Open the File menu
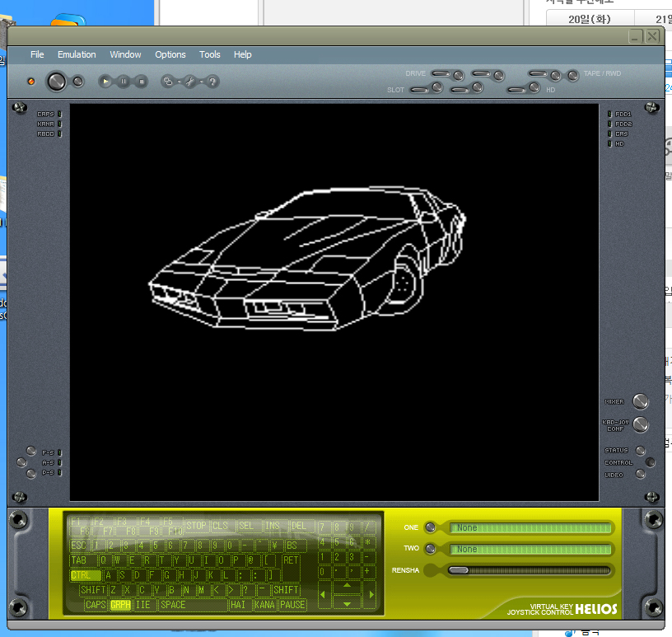 [x=37, y=54]
